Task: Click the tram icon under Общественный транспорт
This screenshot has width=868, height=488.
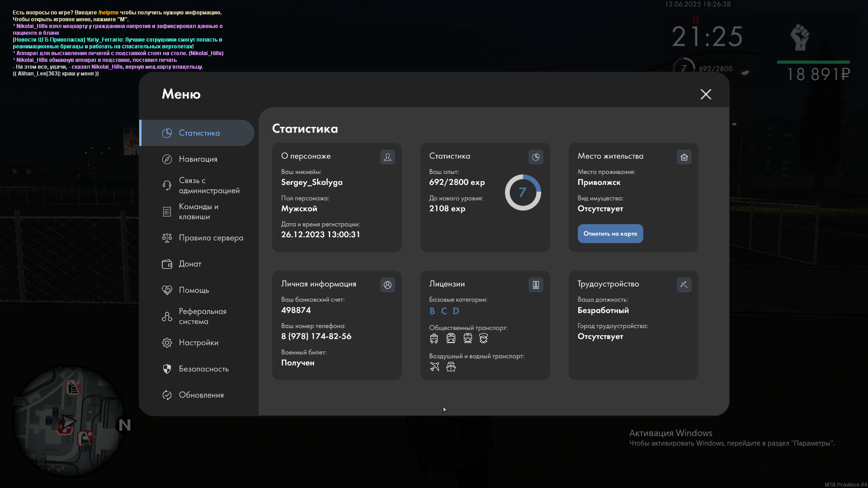Action: click(467, 338)
